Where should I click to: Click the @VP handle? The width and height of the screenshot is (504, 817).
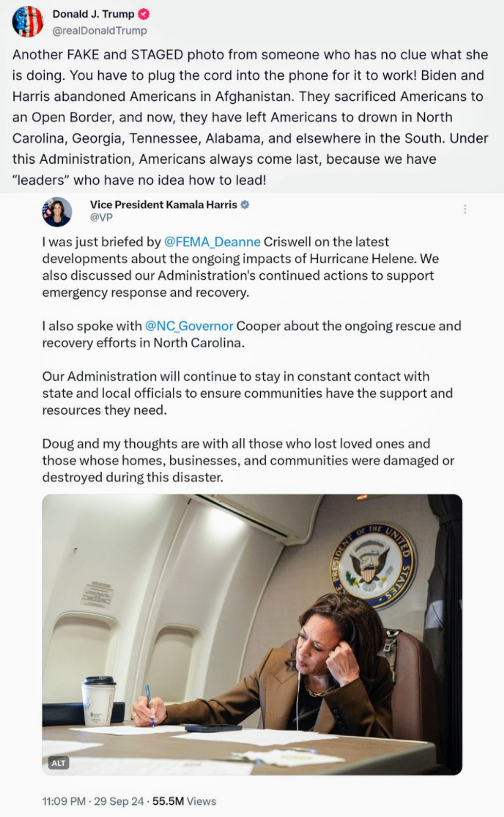(101, 218)
